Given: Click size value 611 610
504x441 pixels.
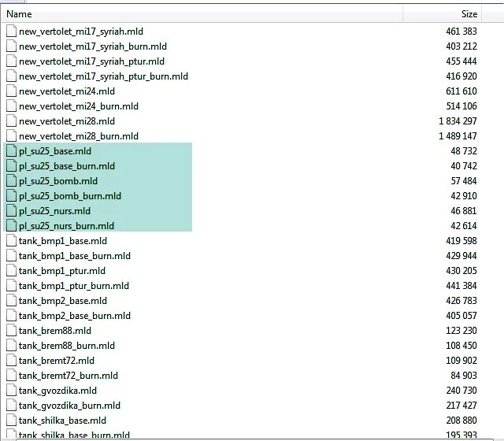Looking at the screenshot, I should coord(461,91).
